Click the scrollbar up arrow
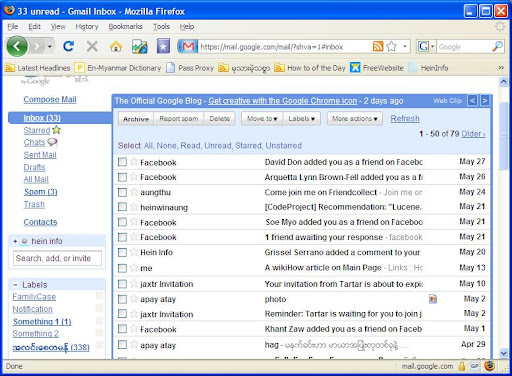This screenshot has height=376, width=512. (504, 81)
